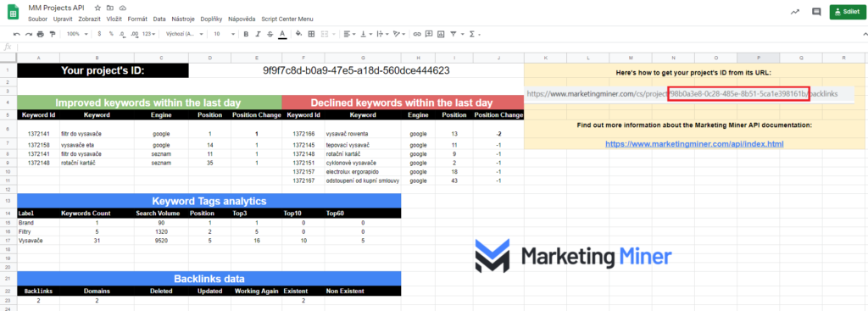Click the Marketing Miner logo image

[x=573, y=256]
